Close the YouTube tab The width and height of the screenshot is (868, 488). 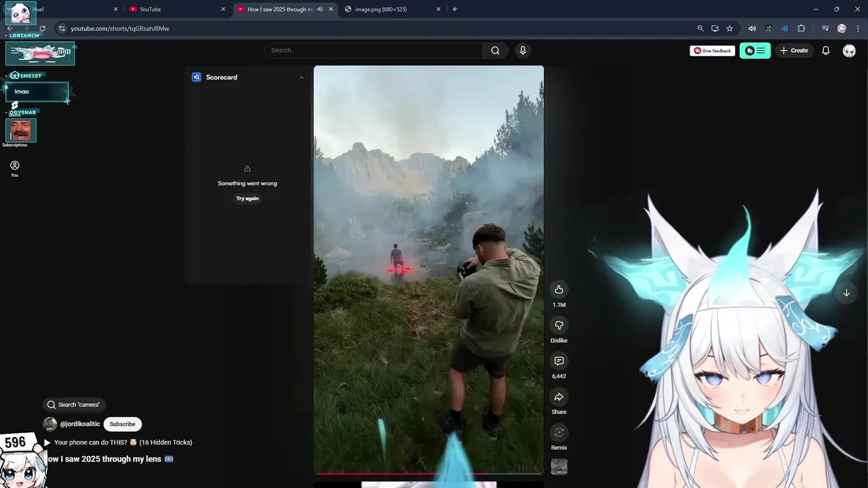[x=223, y=9]
